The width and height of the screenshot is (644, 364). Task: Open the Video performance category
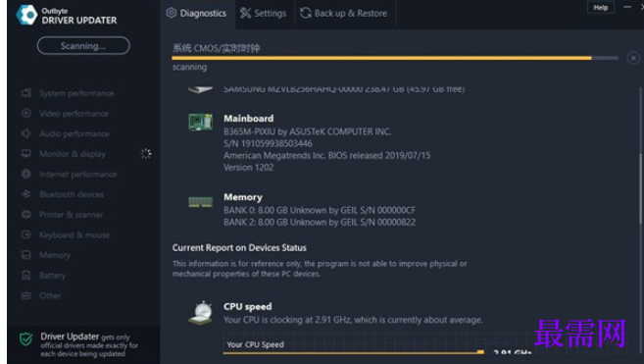[x=74, y=114]
